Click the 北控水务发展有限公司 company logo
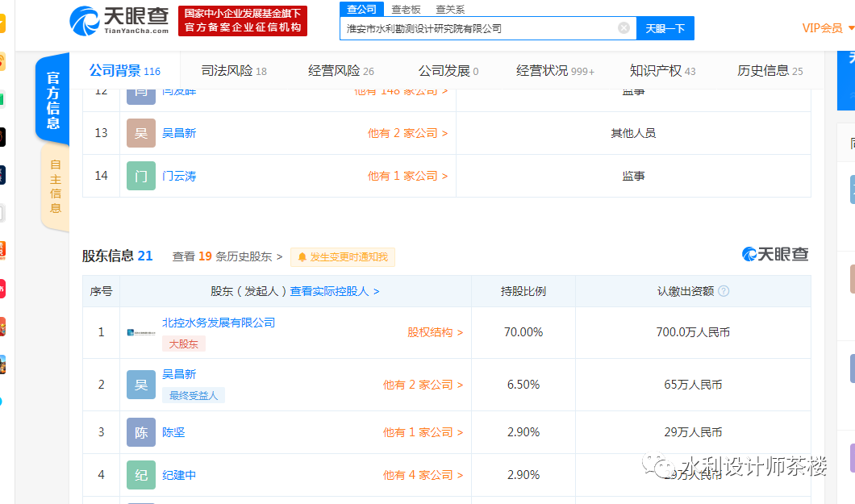855x504 pixels. click(x=141, y=332)
